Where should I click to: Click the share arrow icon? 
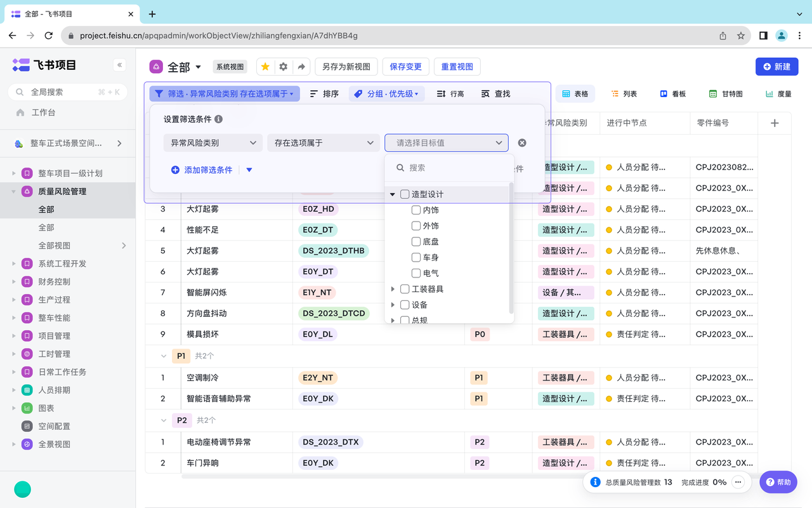pos(301,67)
